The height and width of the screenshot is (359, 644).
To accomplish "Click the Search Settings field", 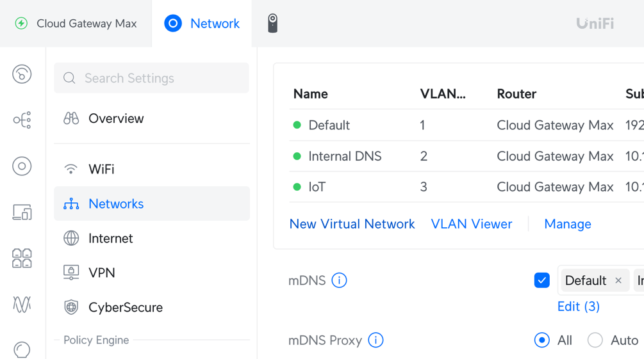I will [x=152, y=78].
